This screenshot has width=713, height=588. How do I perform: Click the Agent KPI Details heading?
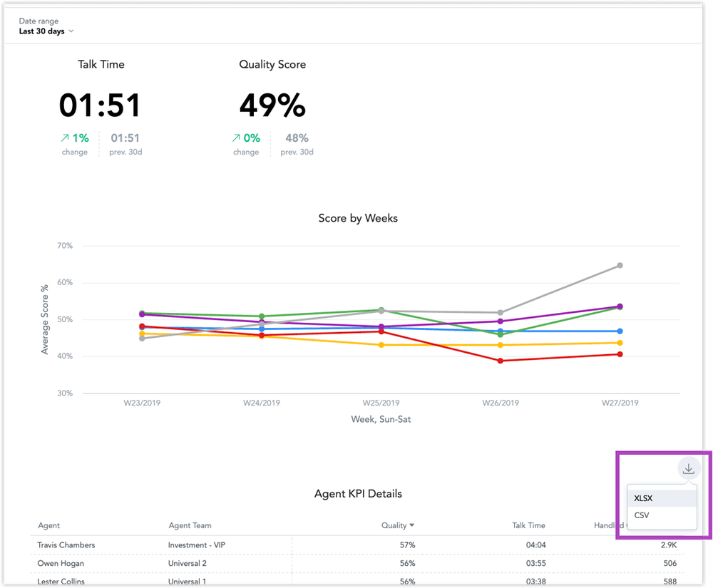coord(358,493)
